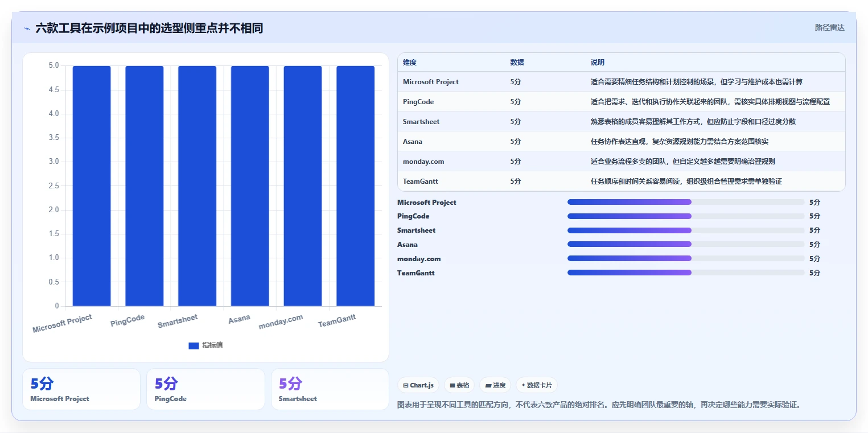This screenshot has width=868, height=433.
Task: Select the 进度 chip
Action: click(495, 385)
